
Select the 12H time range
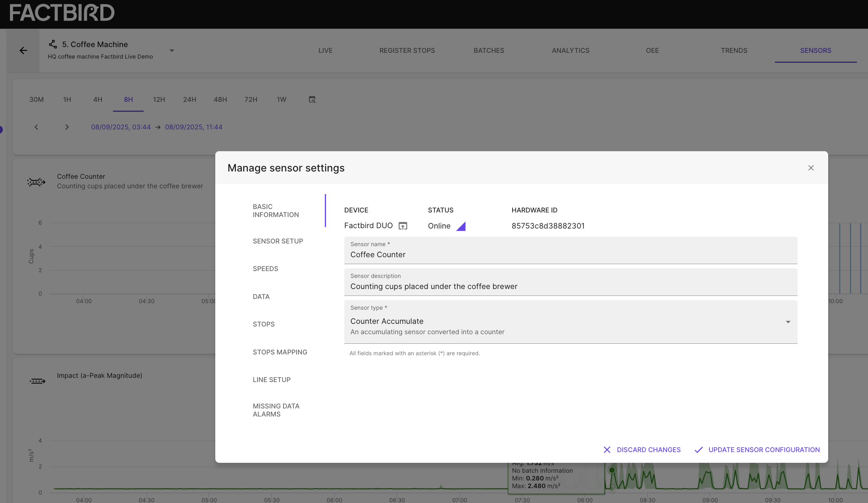159,100
